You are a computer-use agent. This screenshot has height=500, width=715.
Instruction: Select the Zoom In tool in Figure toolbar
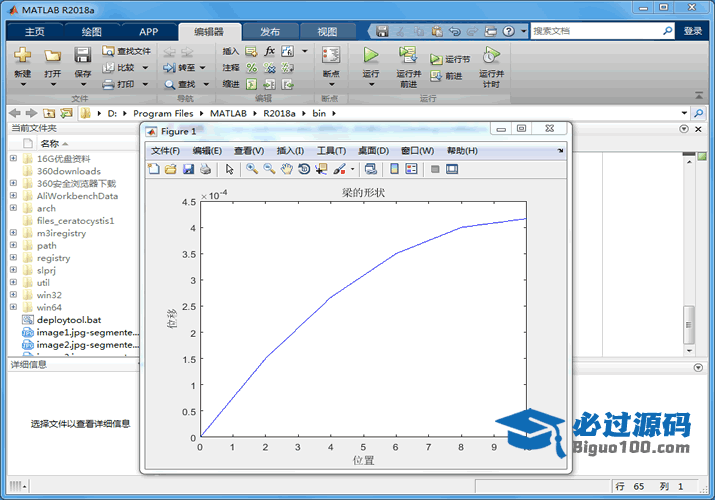coord(252,169)
